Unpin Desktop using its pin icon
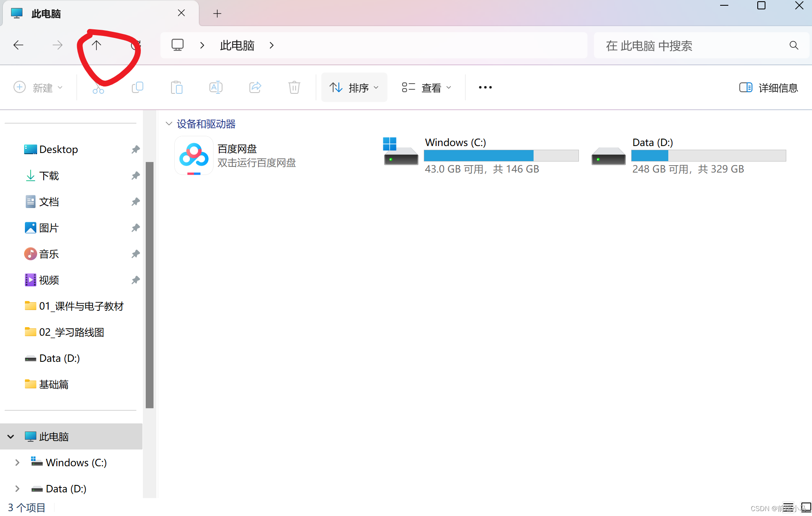The width and height of the screenshot is (812, 516). tap(136, 150)
